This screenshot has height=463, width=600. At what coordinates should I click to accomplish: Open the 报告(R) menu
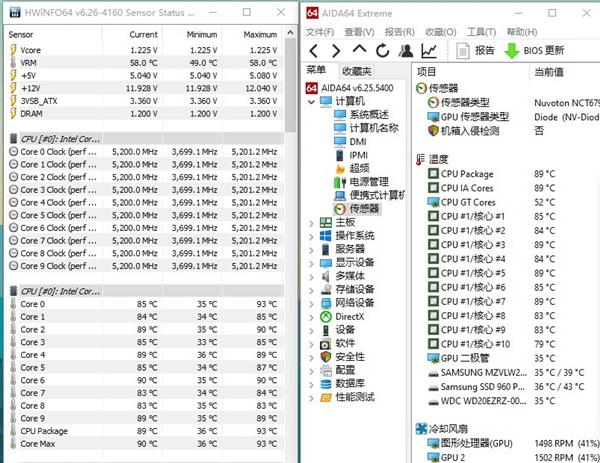coord(399,32)
